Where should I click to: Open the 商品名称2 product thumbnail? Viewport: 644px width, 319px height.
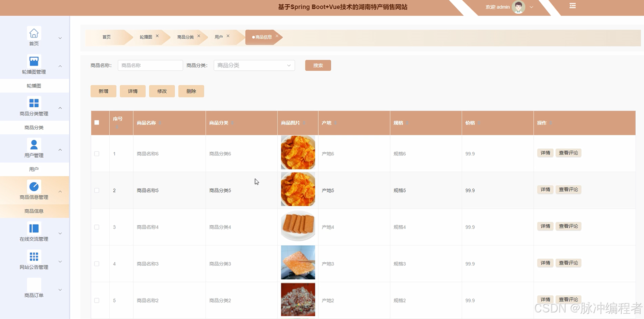[x=298, y=299]
